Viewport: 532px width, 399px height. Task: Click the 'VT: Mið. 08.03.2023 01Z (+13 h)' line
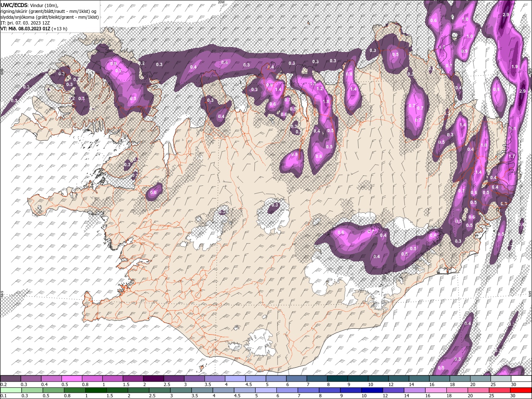tap(34, 29)
